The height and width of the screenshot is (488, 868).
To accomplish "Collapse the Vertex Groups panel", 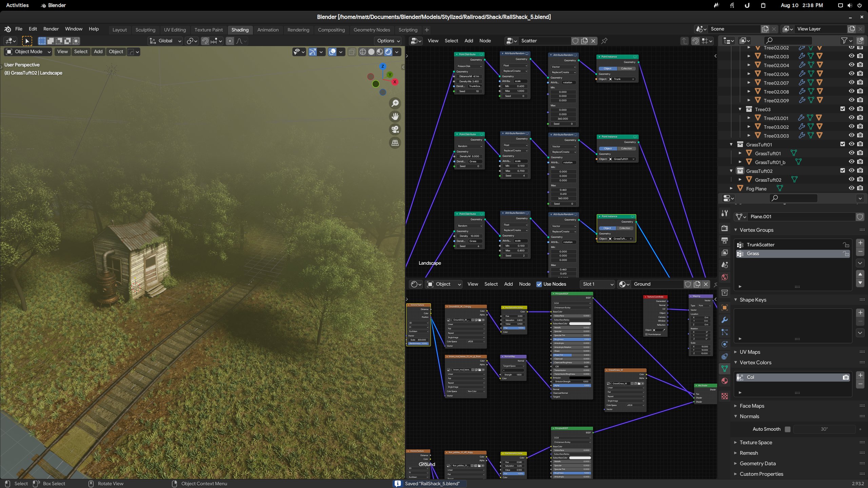I will (735, 230).
